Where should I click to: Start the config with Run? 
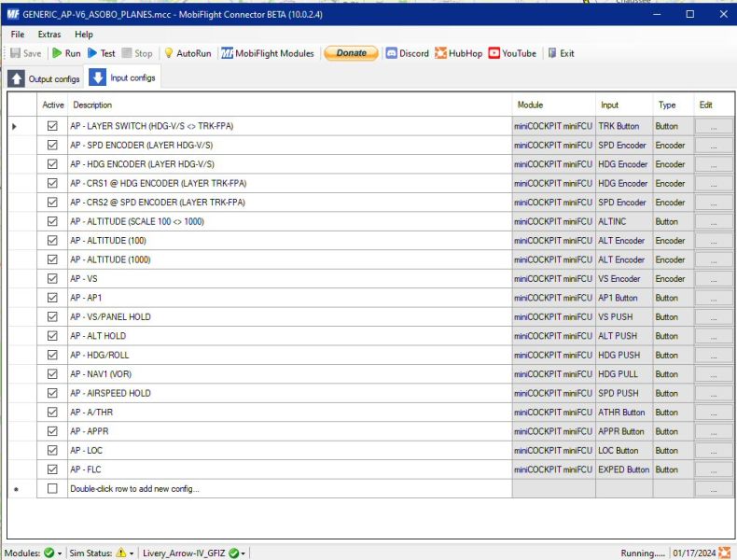[66, 53]
